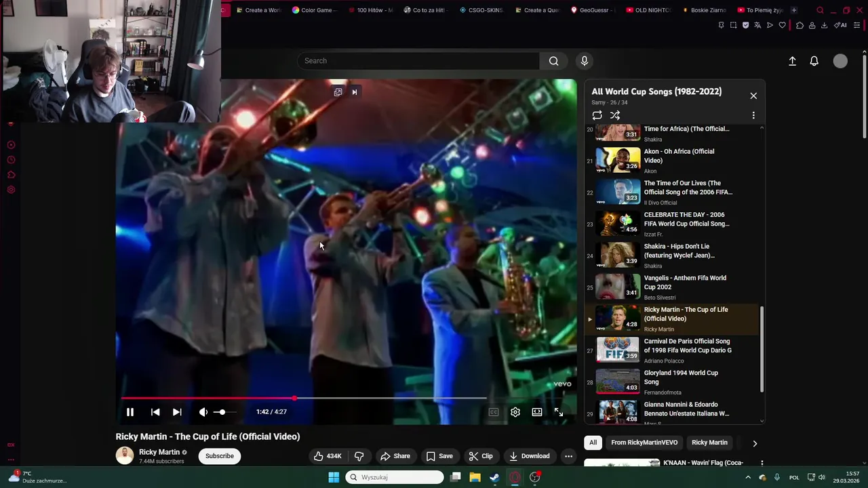
Task: Save the video to a playlist
Action: pyautogui.click(x=439, y=456)
